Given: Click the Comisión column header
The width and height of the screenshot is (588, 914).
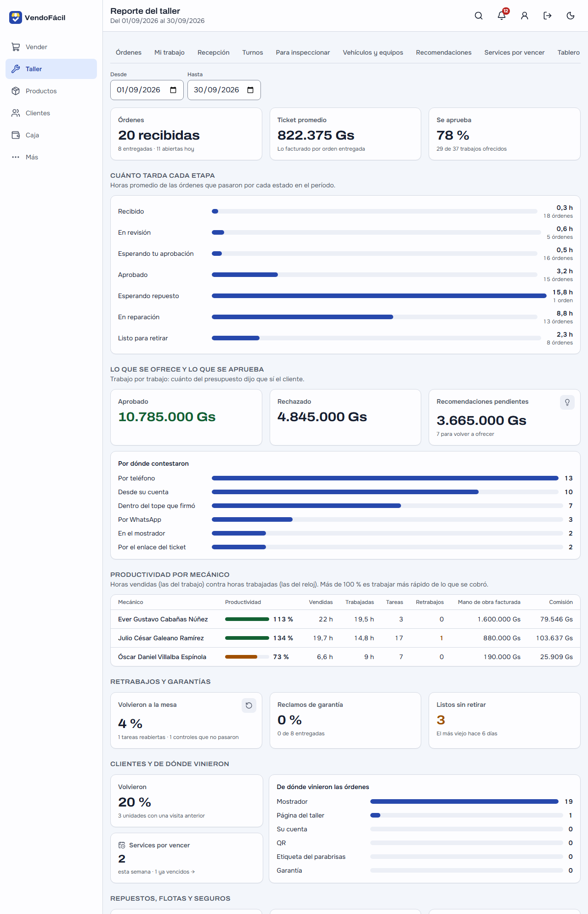Looking at the screenshot, I should (561, 602).
